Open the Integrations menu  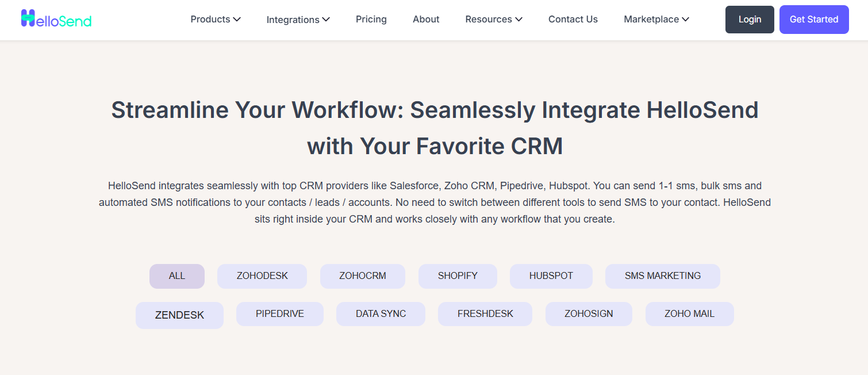point(298,20)
